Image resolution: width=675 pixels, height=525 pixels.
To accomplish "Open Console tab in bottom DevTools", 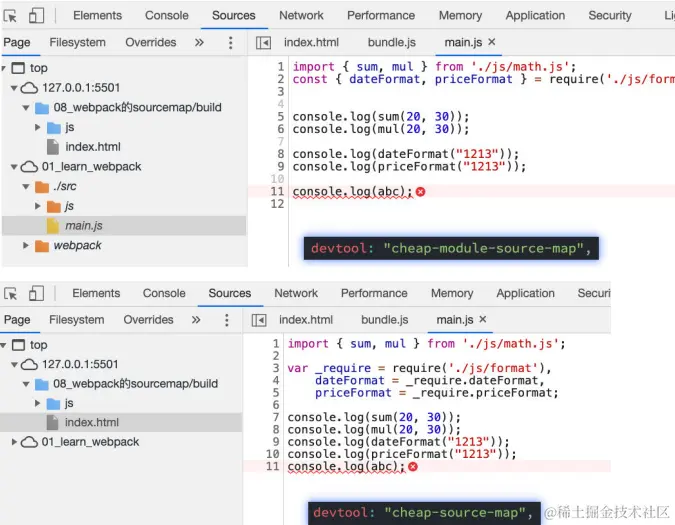I will point(164,293).
